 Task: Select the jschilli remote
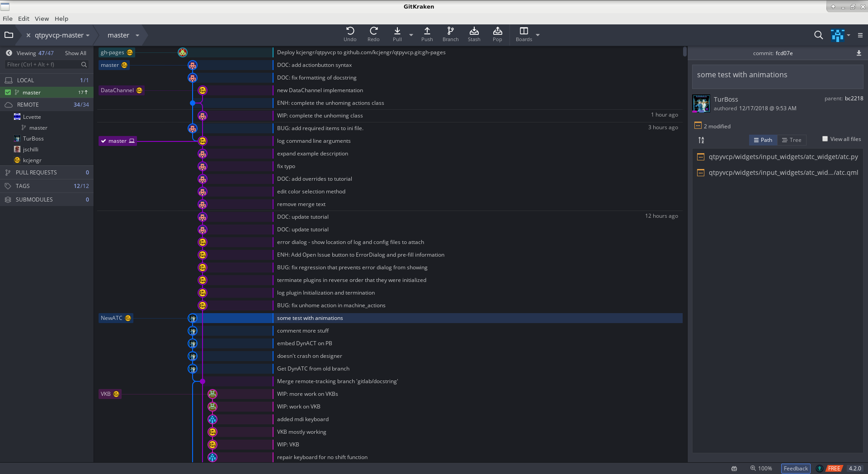30,150
